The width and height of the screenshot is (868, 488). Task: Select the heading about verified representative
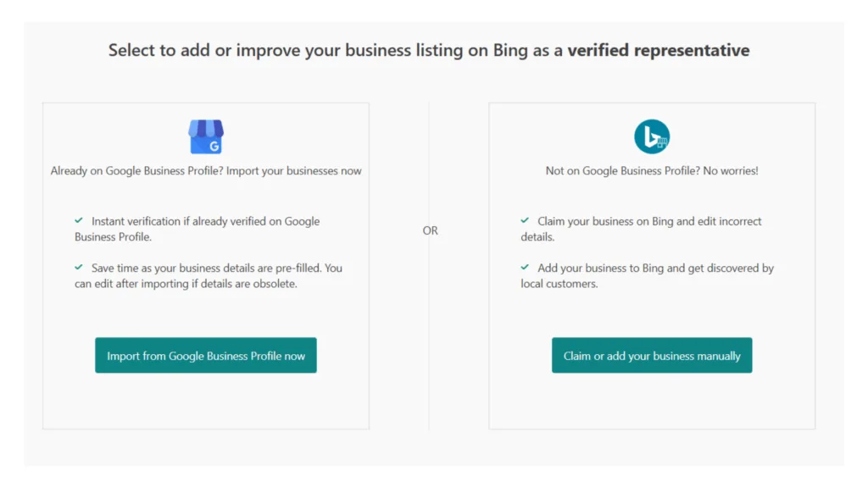coord(429,50)
